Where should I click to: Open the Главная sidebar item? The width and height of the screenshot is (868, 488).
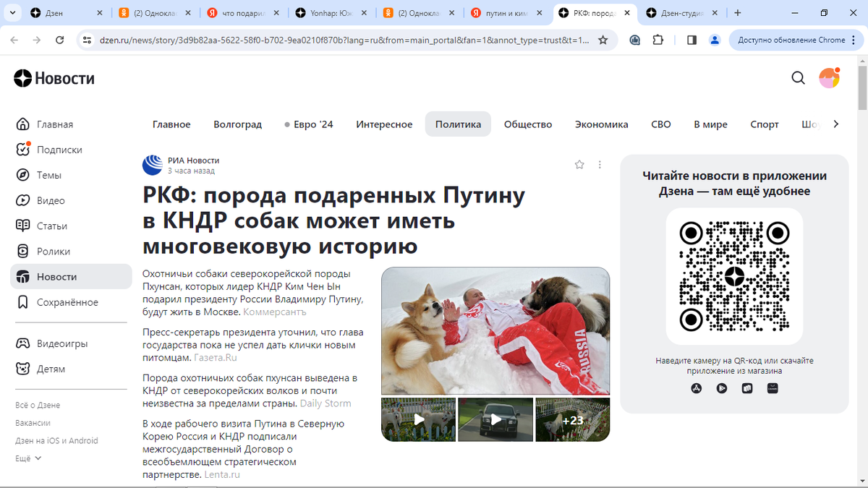tap(54, 124)
